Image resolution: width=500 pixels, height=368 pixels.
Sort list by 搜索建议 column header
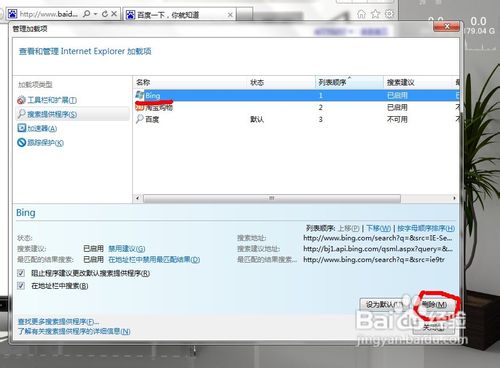click(x=419, y=82)
